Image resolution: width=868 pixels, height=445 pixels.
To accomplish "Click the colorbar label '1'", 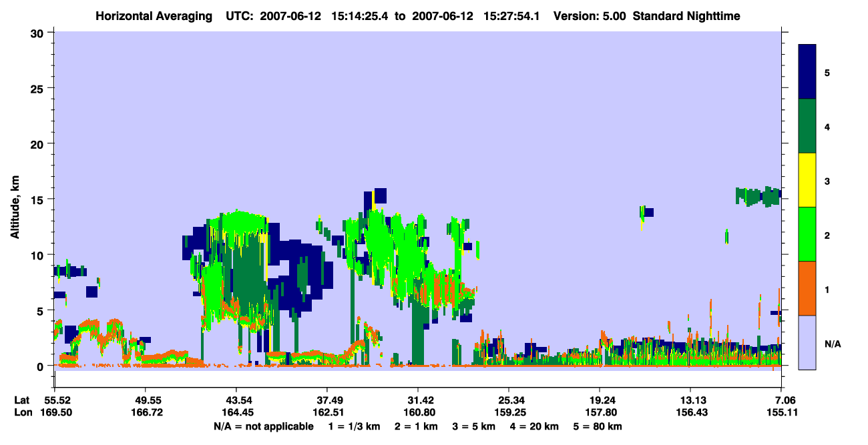I will click(827, 289).
